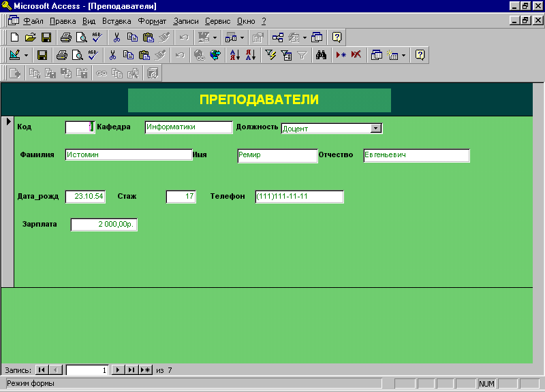545x392 pixels.
Task: Click Save icon in second toolbar row
Action: 42,55
